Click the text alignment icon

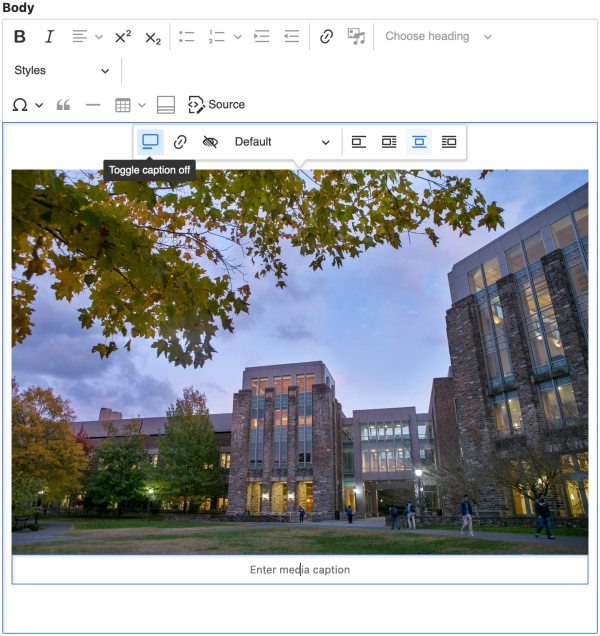pos(80,37)
